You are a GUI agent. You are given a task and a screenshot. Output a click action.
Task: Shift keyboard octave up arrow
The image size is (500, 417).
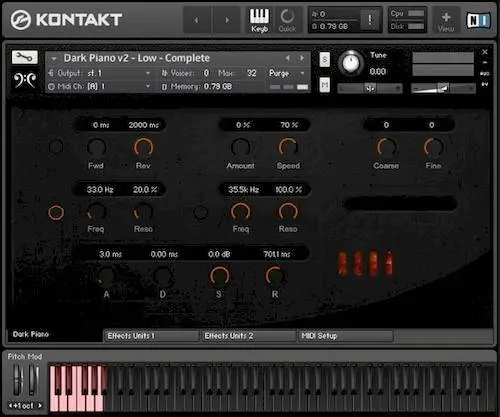40,406
